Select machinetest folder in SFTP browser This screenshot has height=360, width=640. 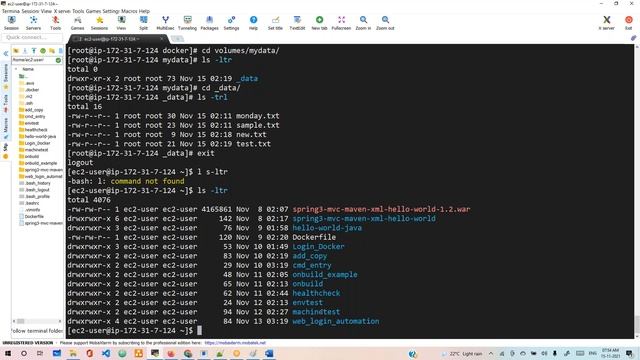(33, 150)
